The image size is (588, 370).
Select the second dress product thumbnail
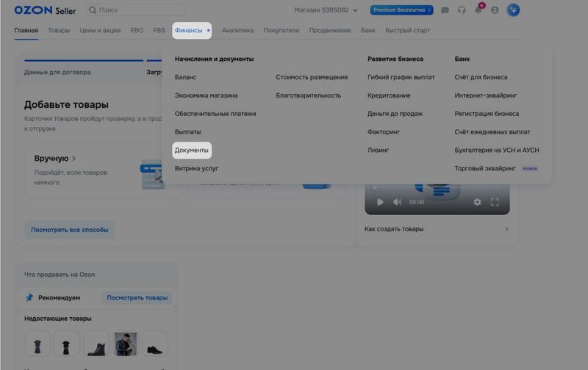click(66, 344)
